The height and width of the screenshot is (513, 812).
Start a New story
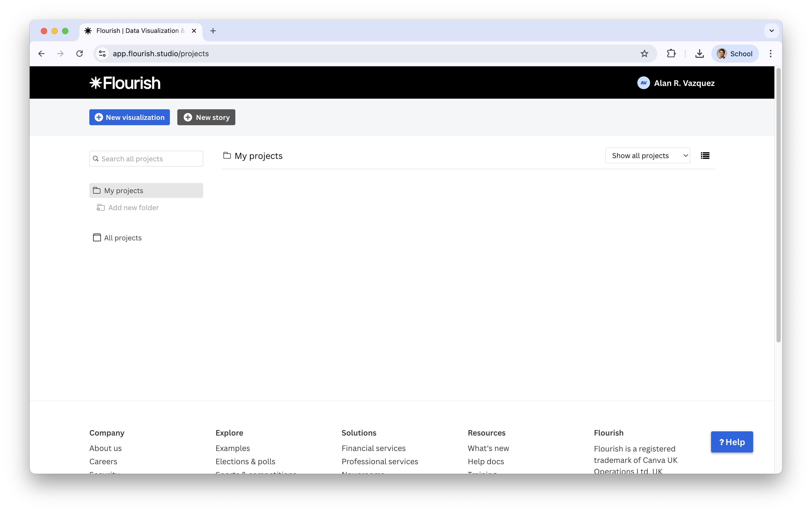[x=206, y=118]
